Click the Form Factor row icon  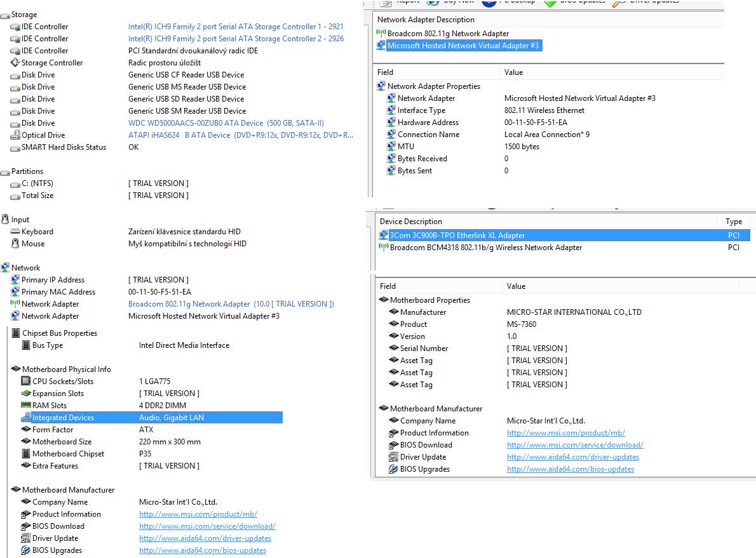pos(26,429)
